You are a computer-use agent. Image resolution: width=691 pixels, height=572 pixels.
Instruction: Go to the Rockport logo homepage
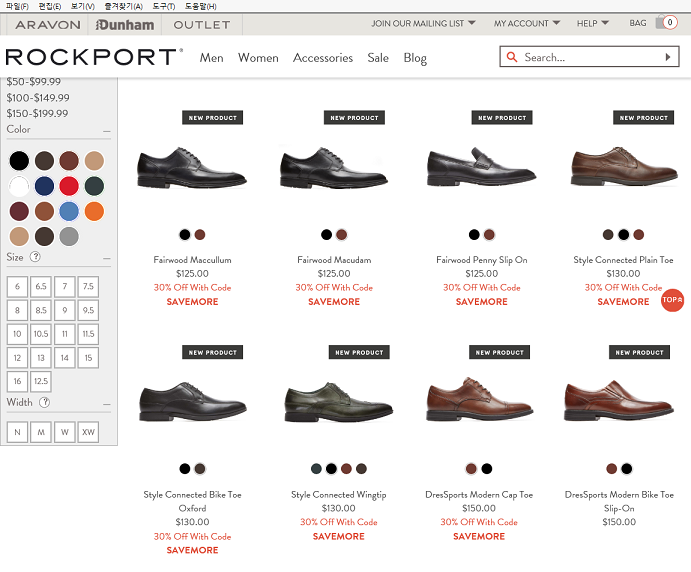94,57
